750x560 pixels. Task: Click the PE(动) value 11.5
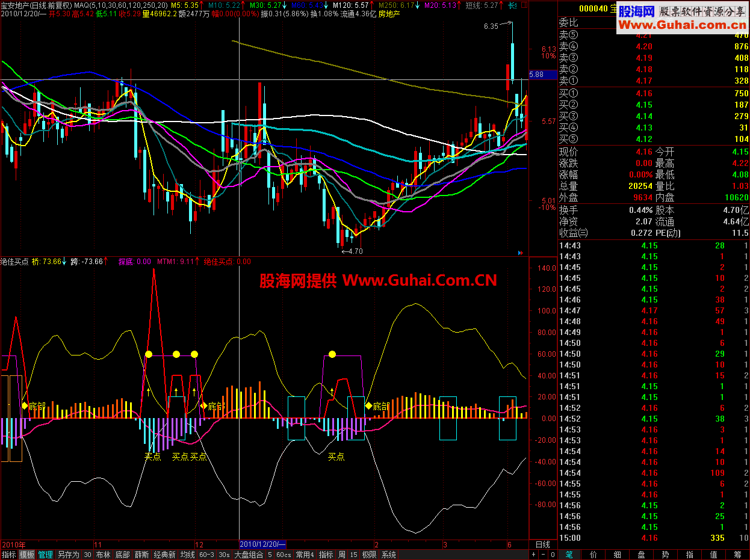click(x=740, y=233)
